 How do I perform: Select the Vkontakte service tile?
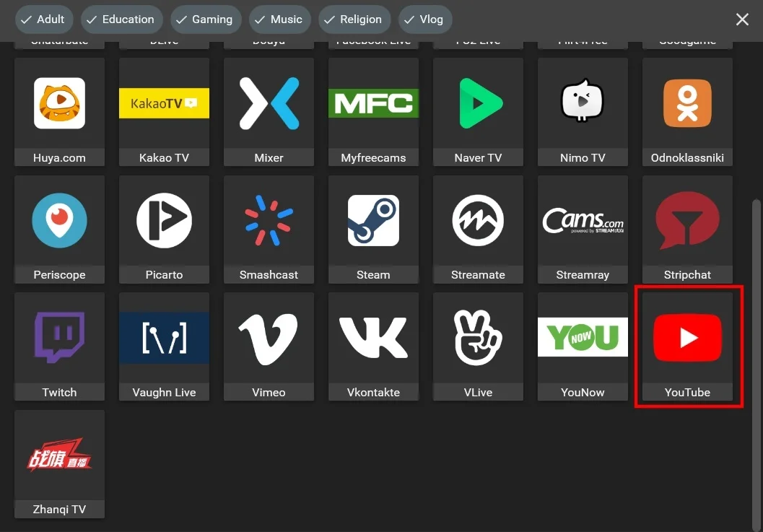pyautogui.click(x=373, y=346)
